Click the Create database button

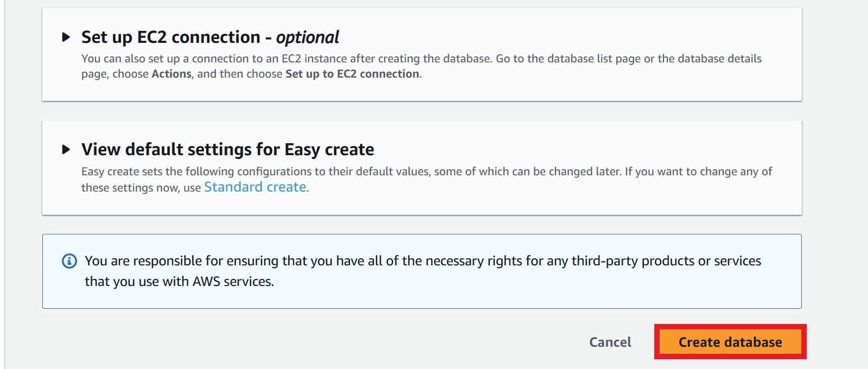pyautogui.click(x=730, y=342)
